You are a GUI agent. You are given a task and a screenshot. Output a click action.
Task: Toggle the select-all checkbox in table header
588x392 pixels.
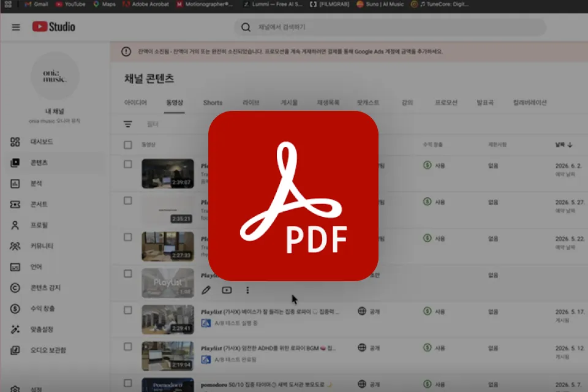pos(128,145)
